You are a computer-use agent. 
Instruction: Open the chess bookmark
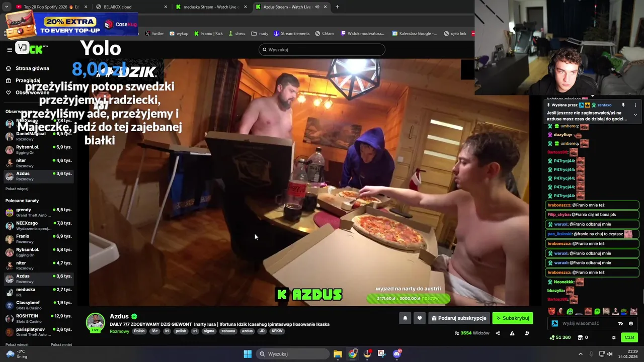pyautogui.click(x=236, y=33)
